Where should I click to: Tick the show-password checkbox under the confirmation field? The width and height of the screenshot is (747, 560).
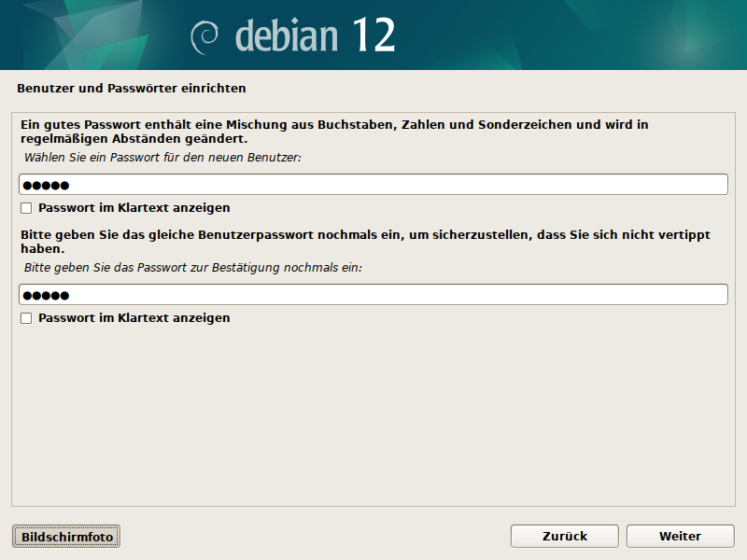click(x=26, y=318)
